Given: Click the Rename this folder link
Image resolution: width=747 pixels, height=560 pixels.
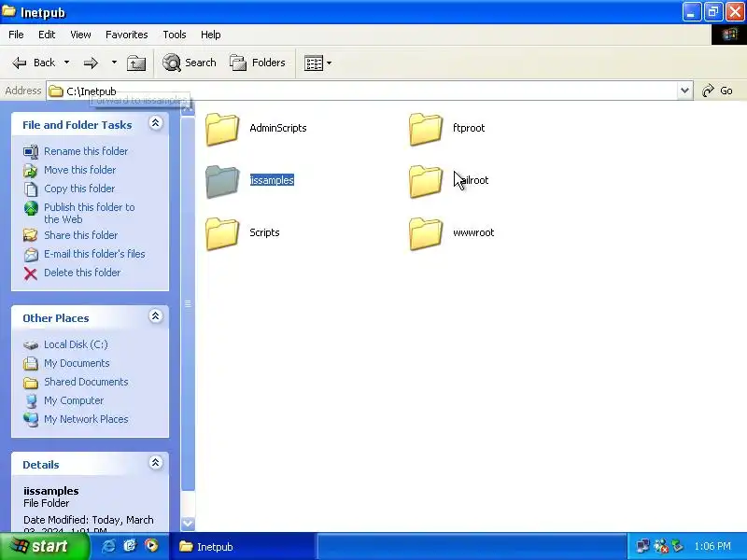Looking at the screenshot, I should (x=86, y=151).
